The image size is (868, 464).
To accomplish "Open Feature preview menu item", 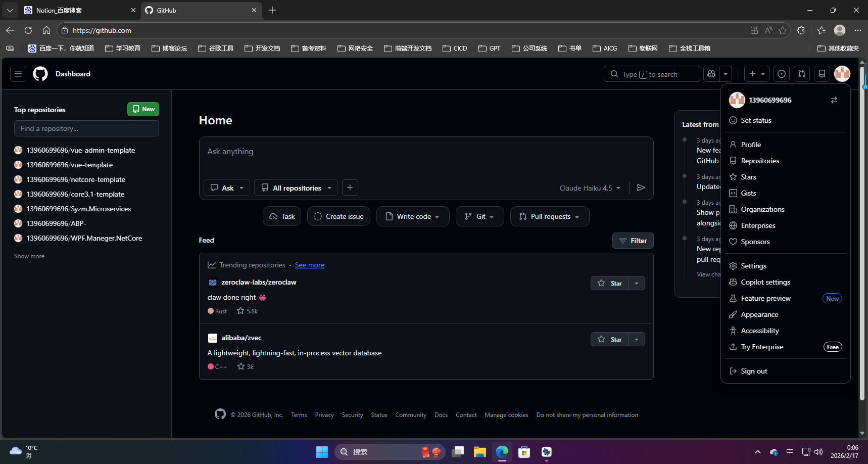I will 786,298.
